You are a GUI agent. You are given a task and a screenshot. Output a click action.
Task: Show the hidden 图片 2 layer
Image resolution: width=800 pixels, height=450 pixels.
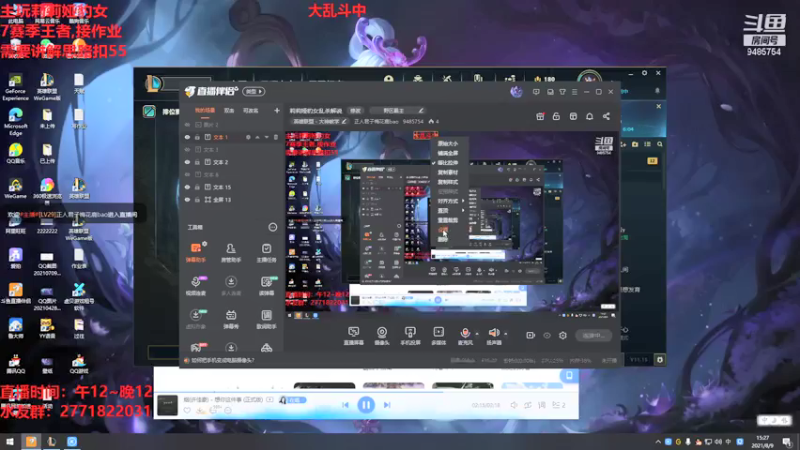pyautogui.click(x=187, y=124)
